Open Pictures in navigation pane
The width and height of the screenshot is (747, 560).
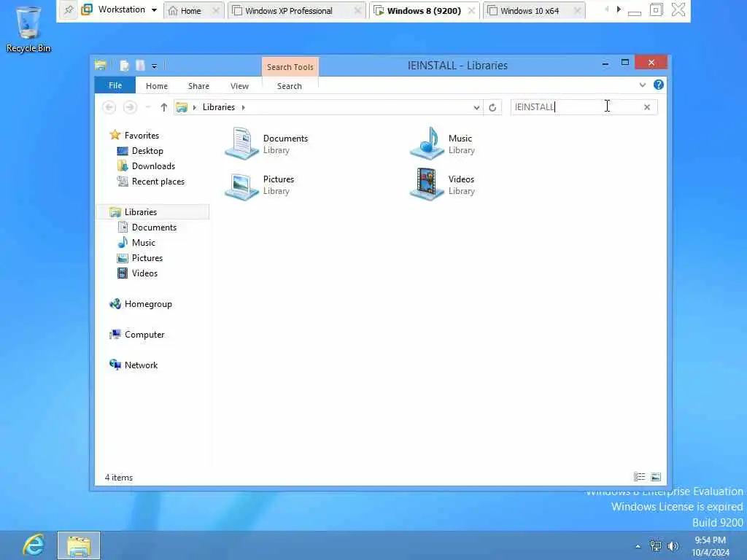click(147, 257)
